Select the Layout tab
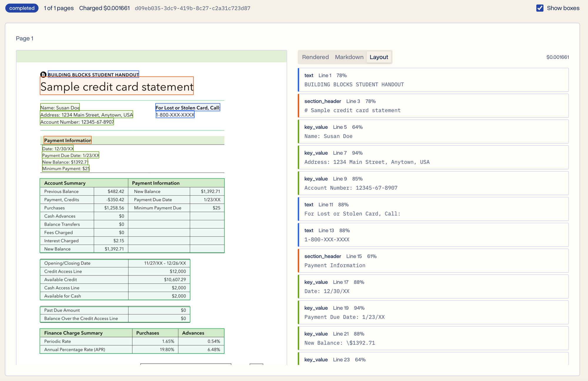The width and height of the screenshot is (588, 381). click(379, 57)
